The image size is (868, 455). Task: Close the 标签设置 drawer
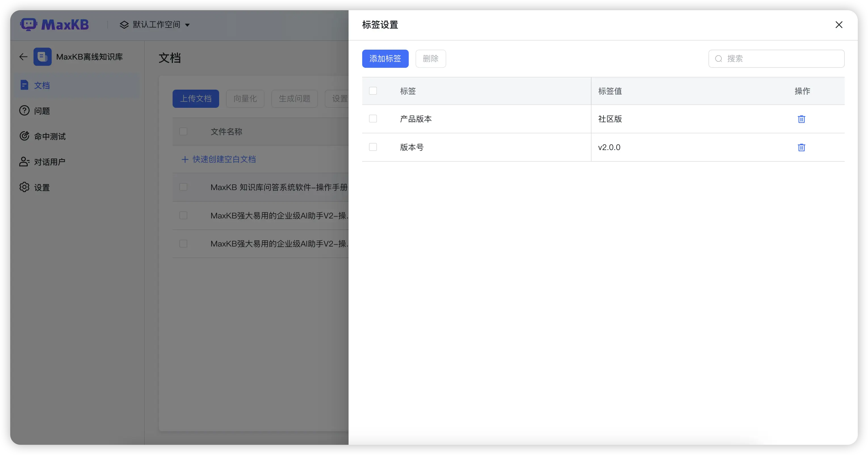[x=839, y=25]
